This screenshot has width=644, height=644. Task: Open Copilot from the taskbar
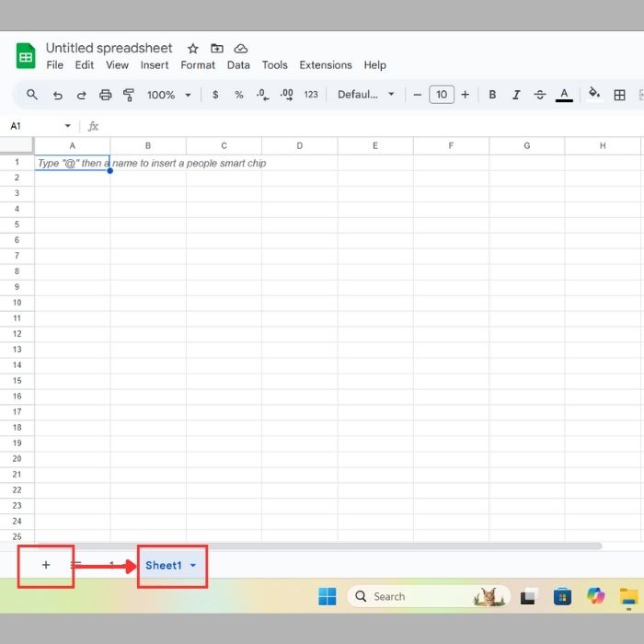[595, 595]
